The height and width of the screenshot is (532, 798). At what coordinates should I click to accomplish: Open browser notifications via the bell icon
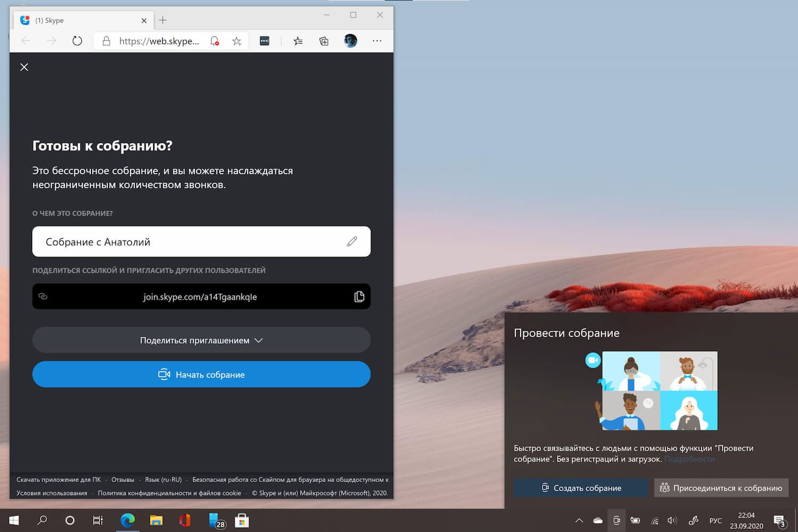tap(214, 41)
